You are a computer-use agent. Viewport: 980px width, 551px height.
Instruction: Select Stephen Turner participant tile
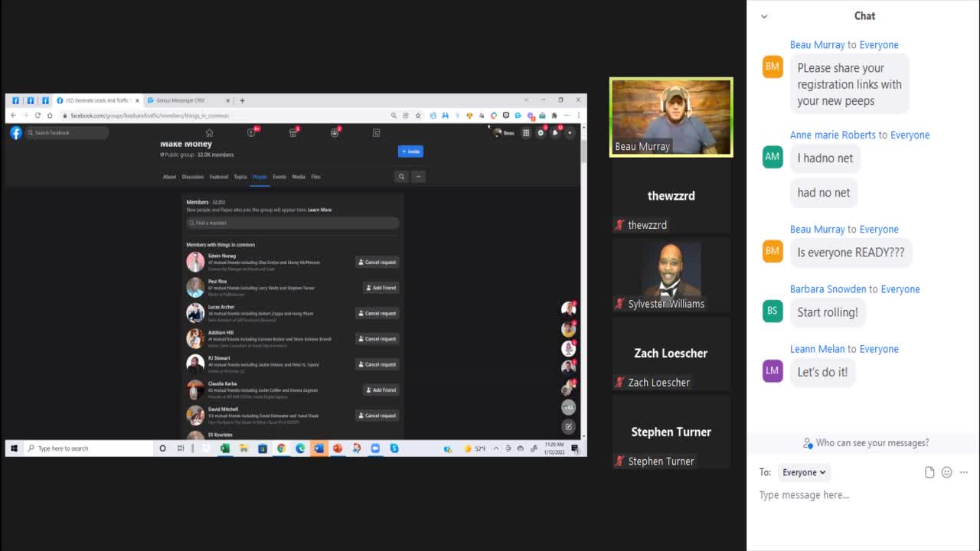point(671,432)
